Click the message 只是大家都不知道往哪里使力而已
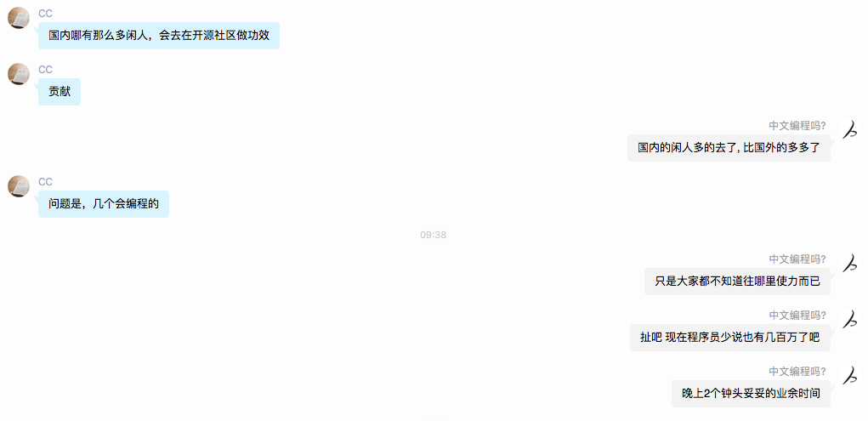 coord(737,282)
